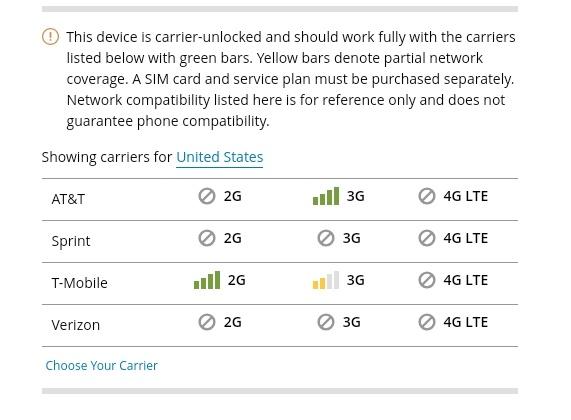
Task: Select the AT&T carrier row label
Action: (68, 199)
